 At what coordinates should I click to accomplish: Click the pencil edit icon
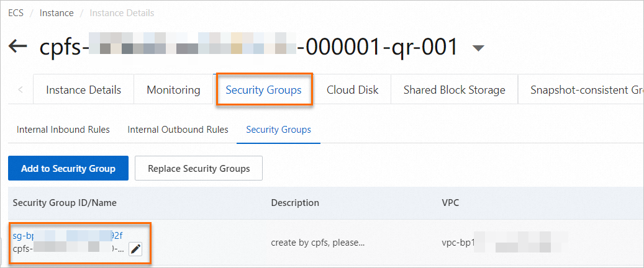tap(136, 249)
